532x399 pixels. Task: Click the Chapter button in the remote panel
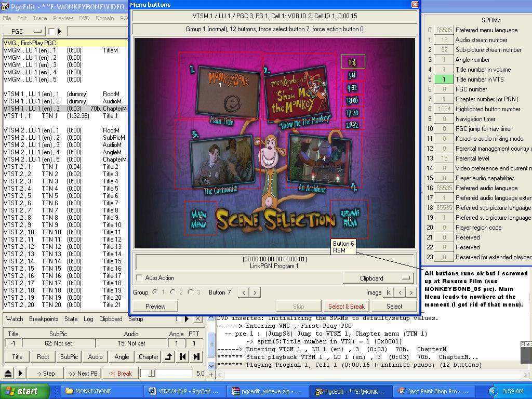[x=148, y=356]
